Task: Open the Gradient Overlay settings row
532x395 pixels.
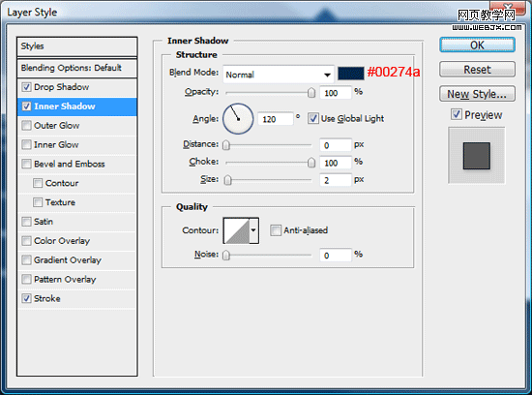Action: click(x=77, y=260)
